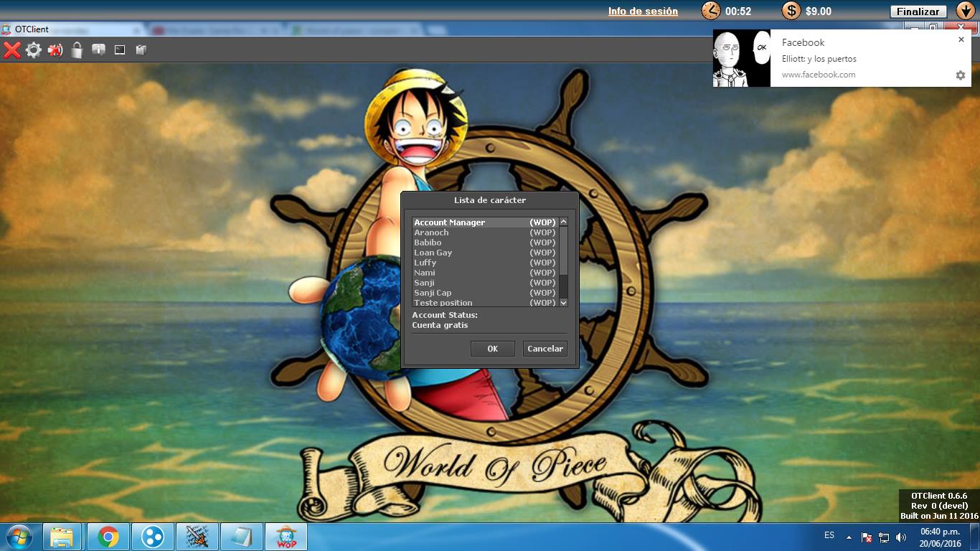
Task: Click the character list scroll-up arrow
Action: pyautogui.click(x=563, y=222)
